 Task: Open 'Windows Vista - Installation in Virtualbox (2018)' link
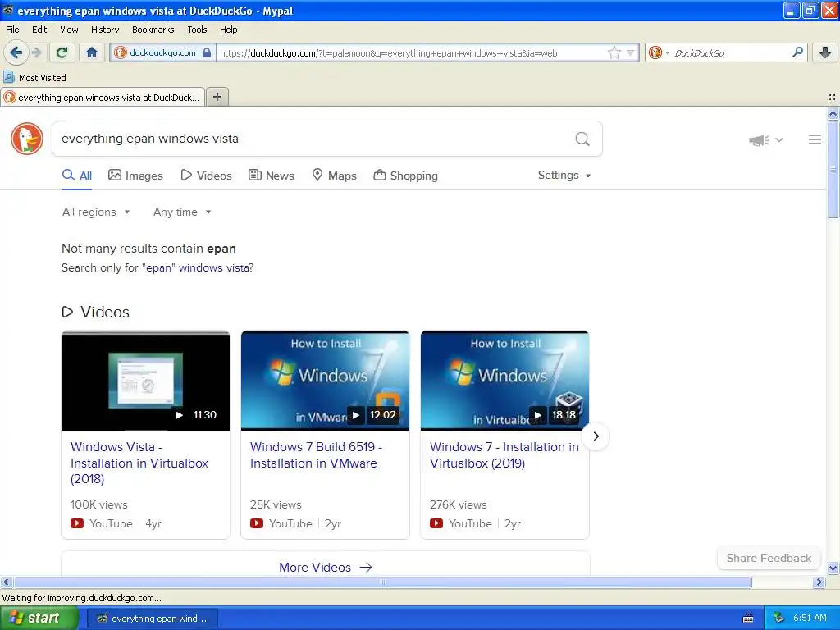(x=139, y=463)
